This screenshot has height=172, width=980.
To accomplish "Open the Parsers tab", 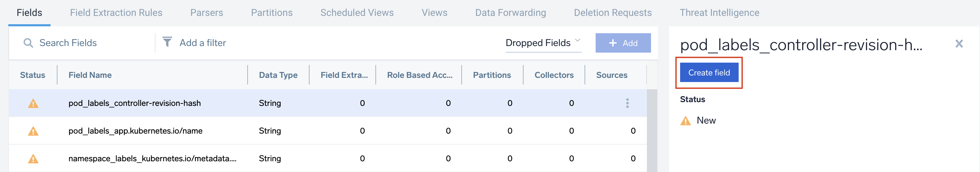I will 207,12.
